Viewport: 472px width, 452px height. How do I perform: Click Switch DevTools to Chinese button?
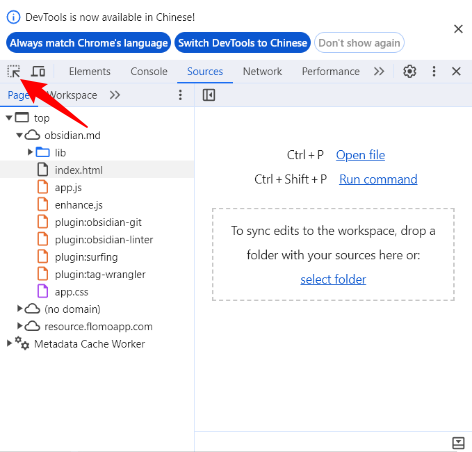click(x=242, y=43)
